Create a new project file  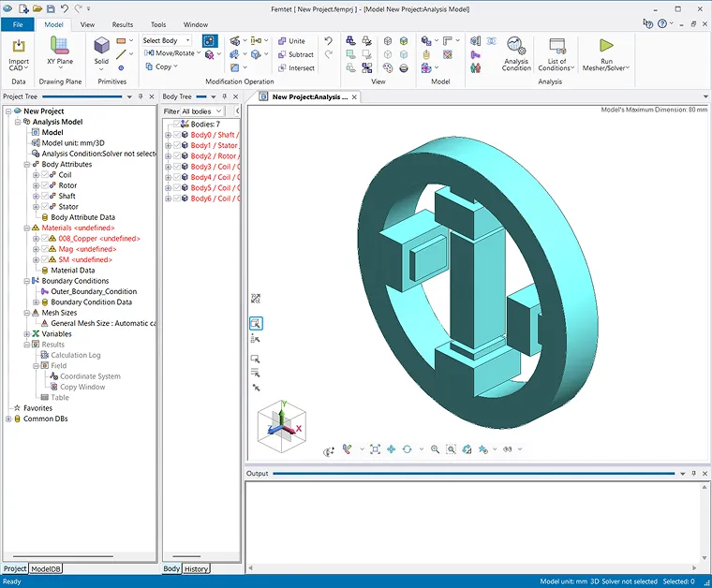coord(23,8)
